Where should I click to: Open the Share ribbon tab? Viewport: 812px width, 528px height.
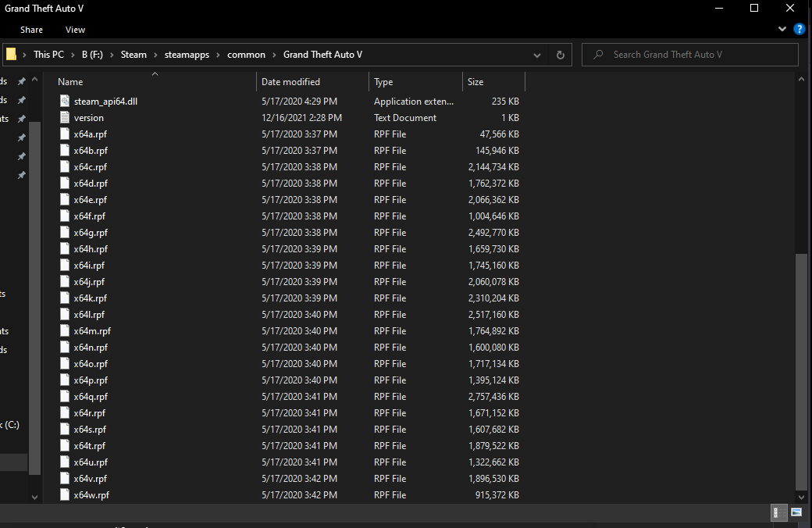[x=31, y=30]
